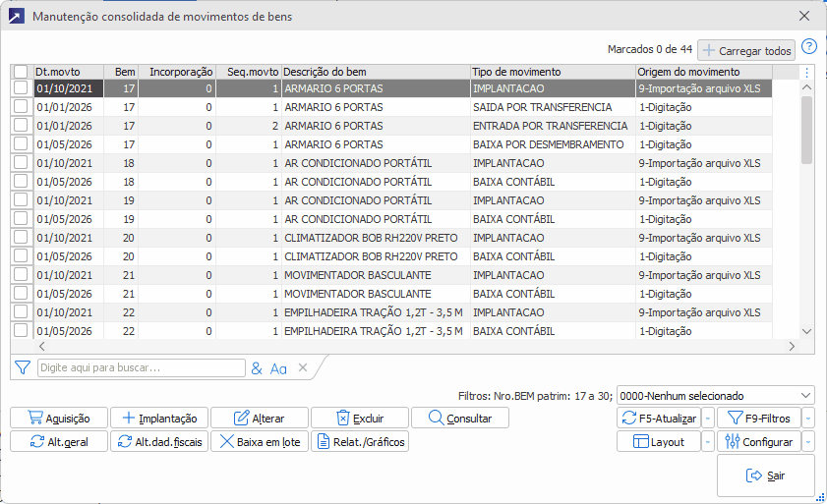Expand the Layout dropdown arrow
This screenshot has width=827, height=504.
tap(708, 442)
